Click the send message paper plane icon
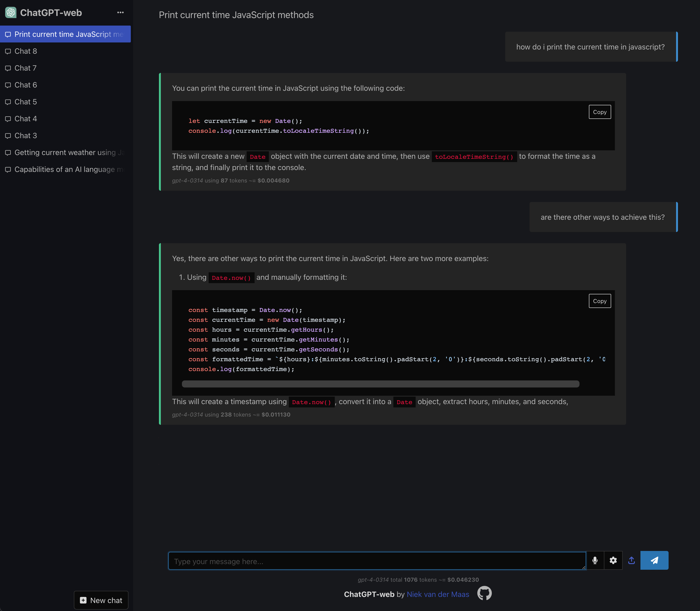700x611 pixels. click(654, 560)
